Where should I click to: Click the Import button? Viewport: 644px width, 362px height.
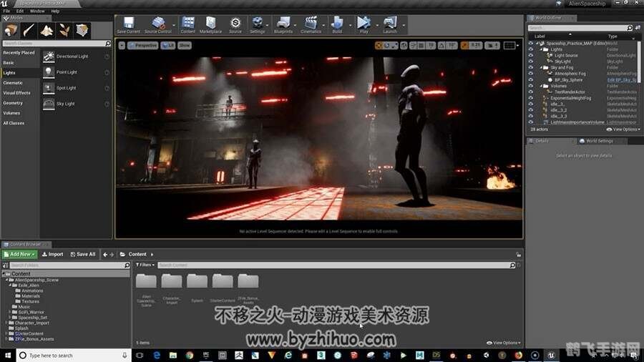pyautogui.click(x=52, y=254)
